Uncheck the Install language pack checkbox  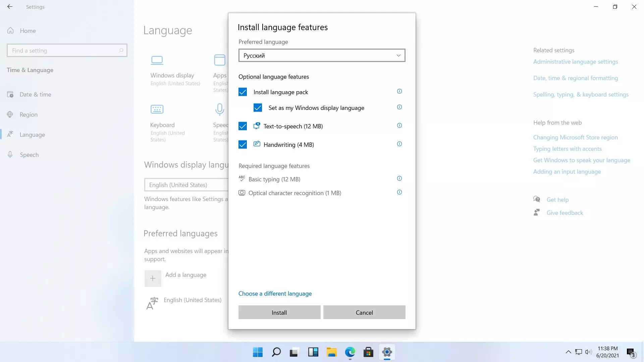[243, 92]
